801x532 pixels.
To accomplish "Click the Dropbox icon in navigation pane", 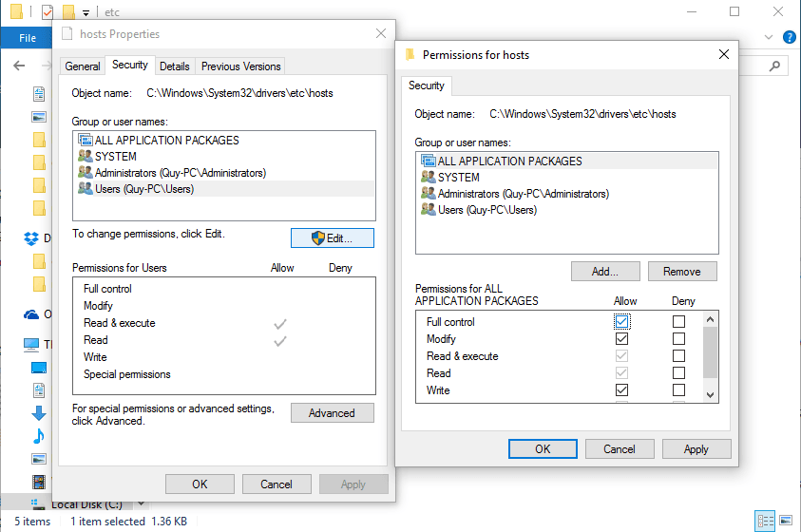I will pyautogui.click(x=30, y=237).
